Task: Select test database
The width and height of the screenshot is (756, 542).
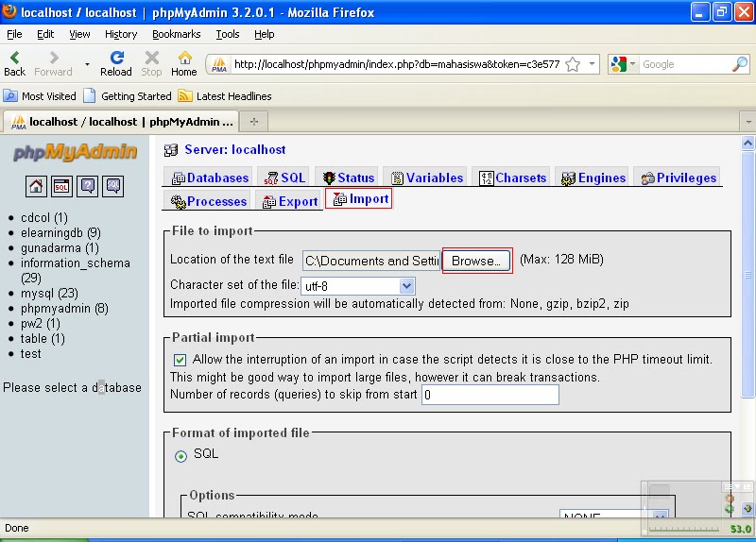Action: (x=31, y=354)
